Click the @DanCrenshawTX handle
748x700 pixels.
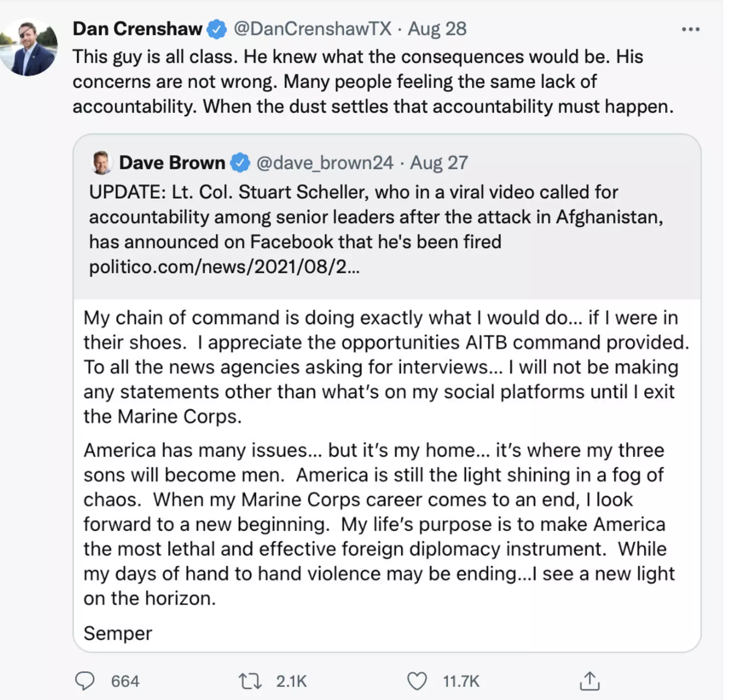[312, 29]
